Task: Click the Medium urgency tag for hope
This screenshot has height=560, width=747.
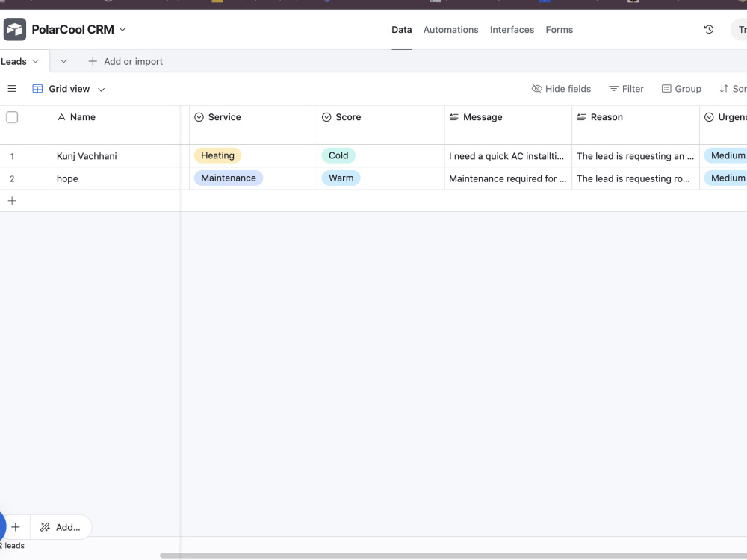Action: click(726, 178)
